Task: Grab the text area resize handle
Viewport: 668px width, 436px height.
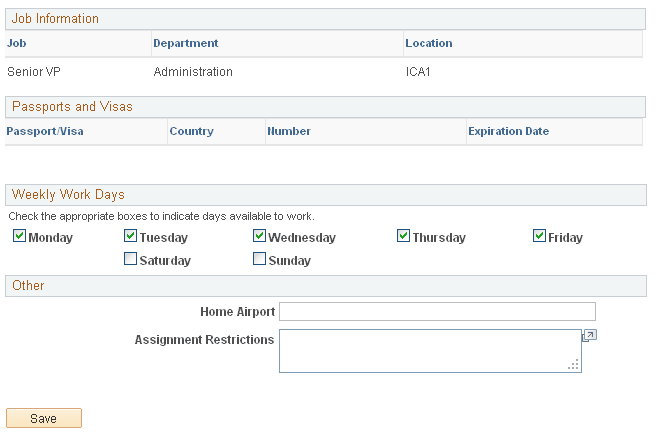Action: click(x=574, y=366)
